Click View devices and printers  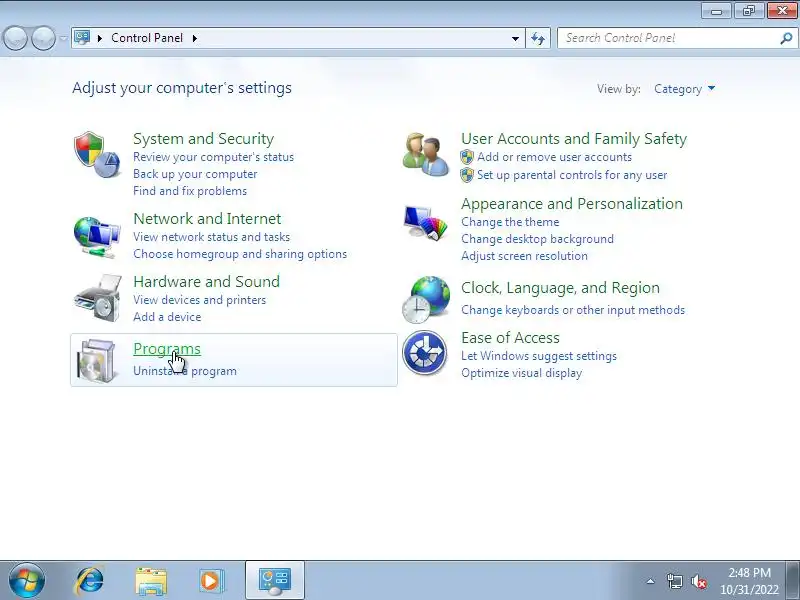click(x=199, y=300)
